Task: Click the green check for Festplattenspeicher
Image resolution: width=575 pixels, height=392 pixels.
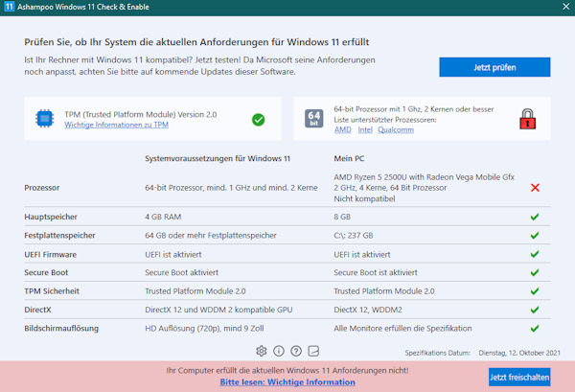Action: tap(535, 235)
